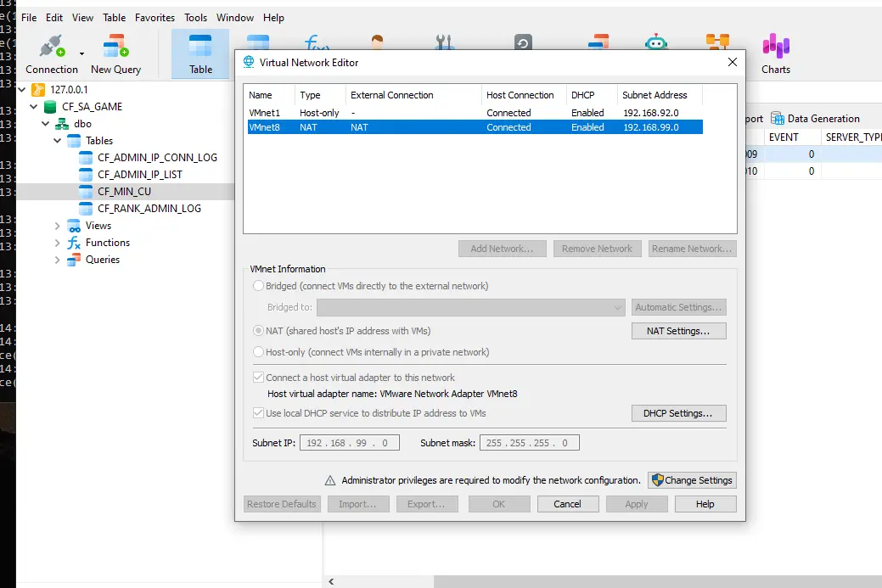882x588 pixels.
Task: Collapse the dbo schema node
Action: pyautogui.click(x=46, y=124)
